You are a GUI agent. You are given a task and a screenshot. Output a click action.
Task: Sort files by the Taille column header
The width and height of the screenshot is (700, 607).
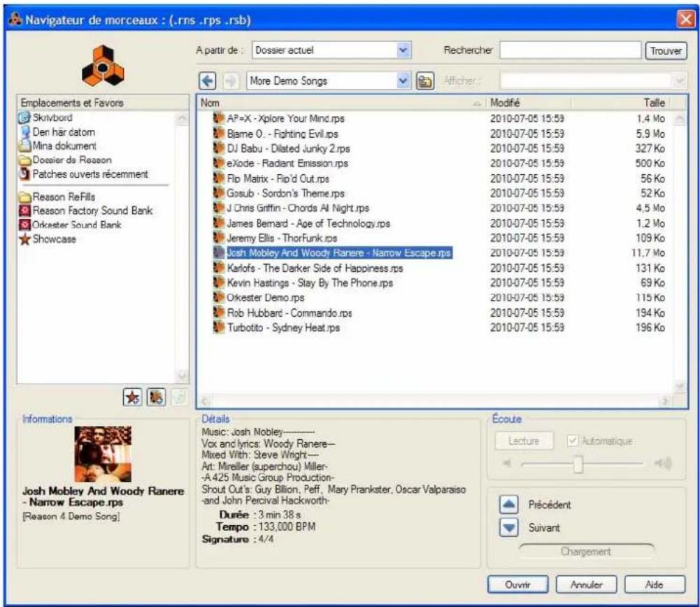[x=657, y=101]
